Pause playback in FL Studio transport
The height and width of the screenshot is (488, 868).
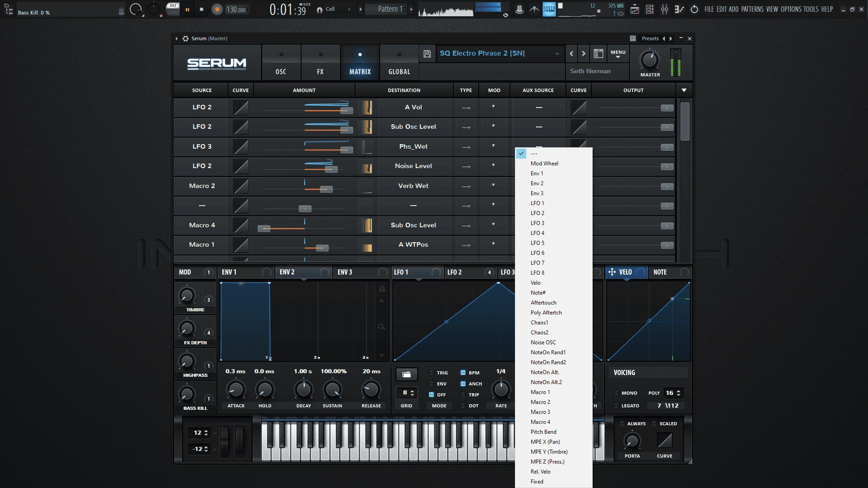[x=187, y=9]
